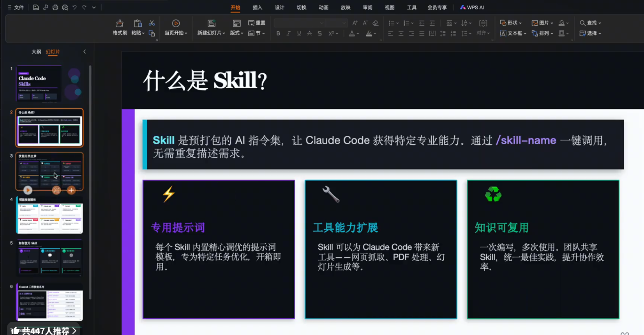644x335 pixels.
Task: Click the orange plus icon on slide 3 thumbnail
Action: pyautogui.click(x=71, y=190)
